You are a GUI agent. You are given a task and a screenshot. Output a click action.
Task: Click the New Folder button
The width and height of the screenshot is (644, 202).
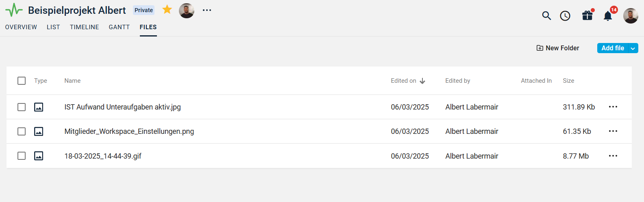click(558, 48)
